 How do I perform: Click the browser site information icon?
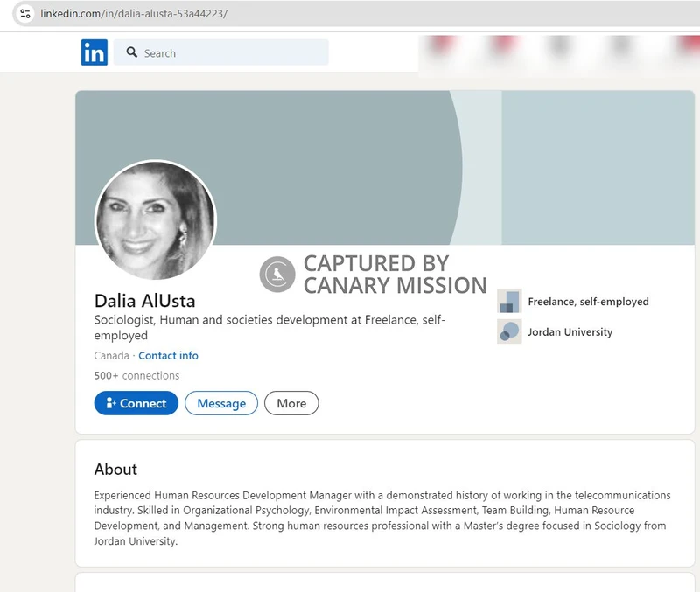tap(25, 13)
